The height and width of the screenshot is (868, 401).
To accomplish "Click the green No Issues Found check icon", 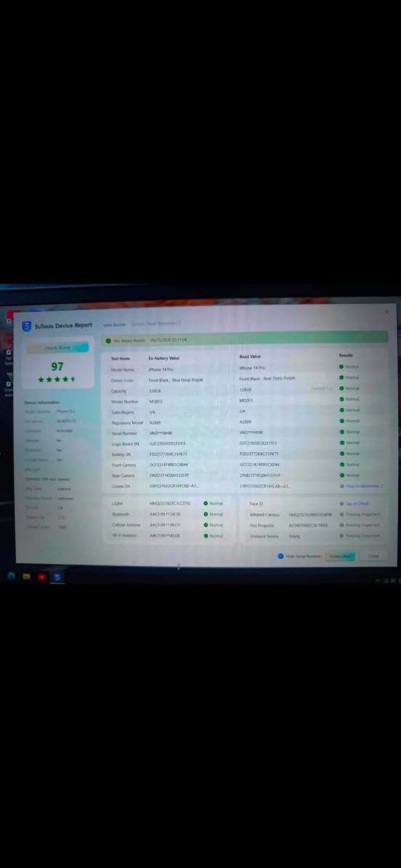I will pos(108,341).
